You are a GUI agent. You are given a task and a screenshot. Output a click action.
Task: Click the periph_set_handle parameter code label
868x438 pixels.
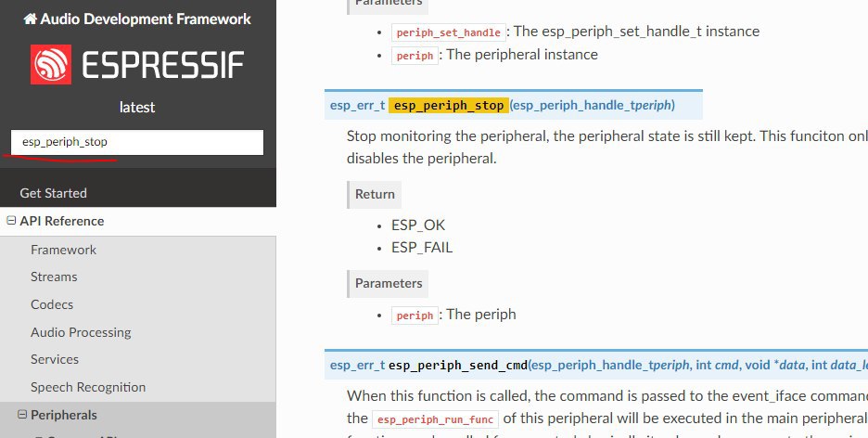448,32
